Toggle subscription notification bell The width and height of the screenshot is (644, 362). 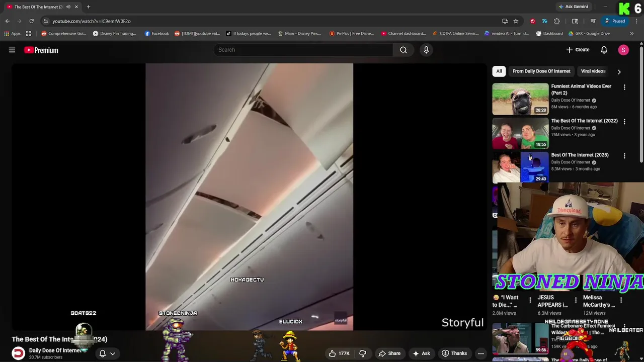103,353
